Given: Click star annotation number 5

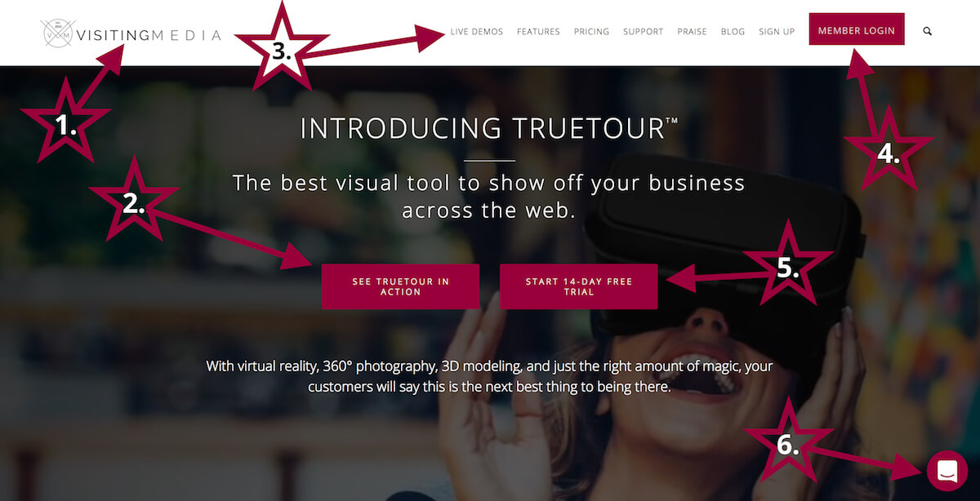Looking at the screenshot, I should (x=787, y=266).
